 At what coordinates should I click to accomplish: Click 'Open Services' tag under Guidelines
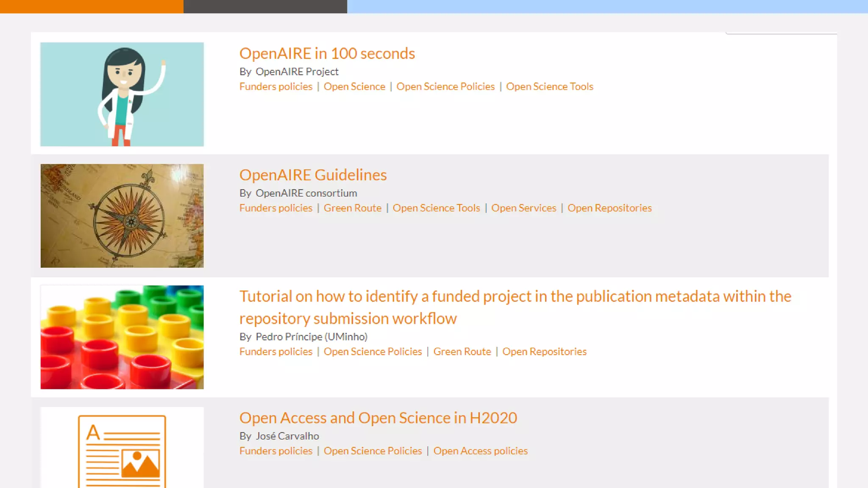point(523,208)
